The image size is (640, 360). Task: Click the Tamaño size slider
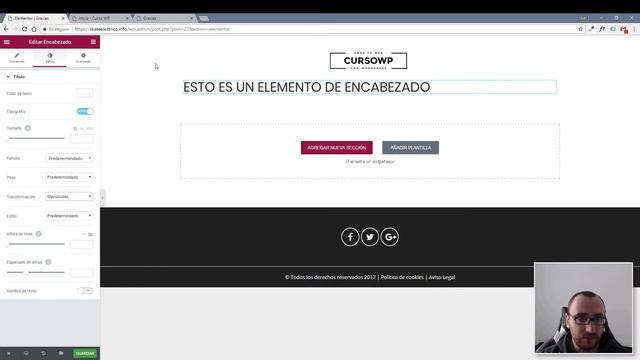[36, 138]
